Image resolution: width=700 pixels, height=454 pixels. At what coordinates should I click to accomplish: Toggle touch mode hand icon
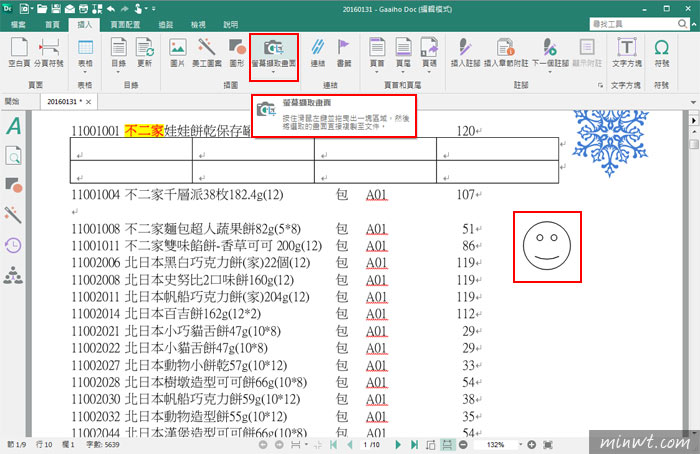138,8
